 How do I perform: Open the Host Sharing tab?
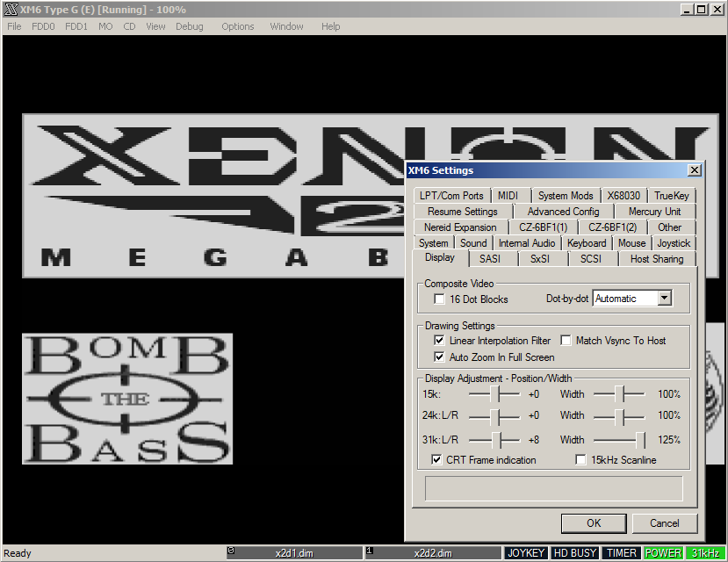pyautogui.click(x=657, y=259)
